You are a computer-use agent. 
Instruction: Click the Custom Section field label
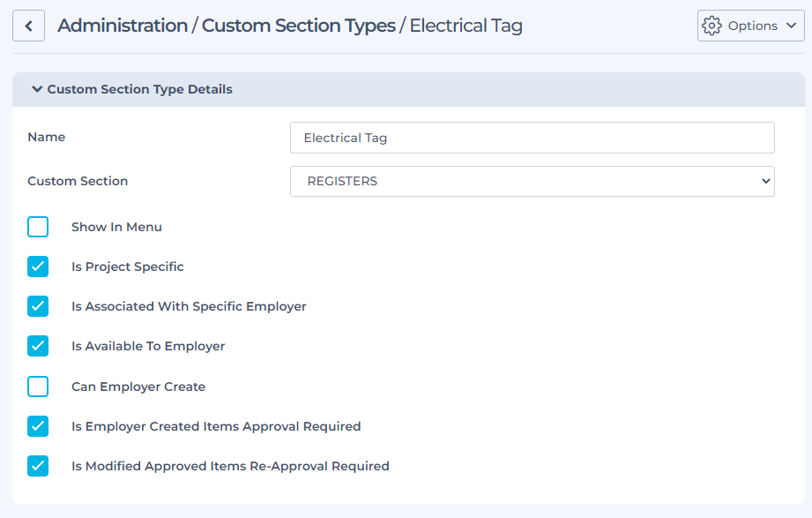78,181
